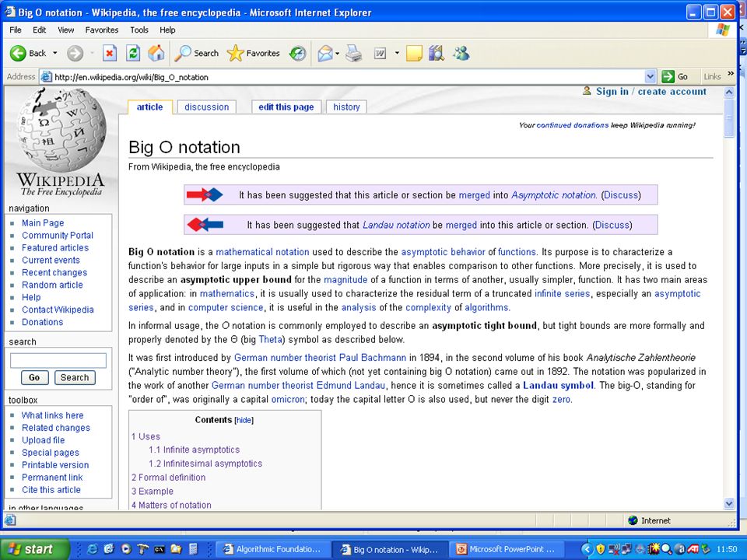Click the yellow security shield tray icon

(x=600, y=549)
